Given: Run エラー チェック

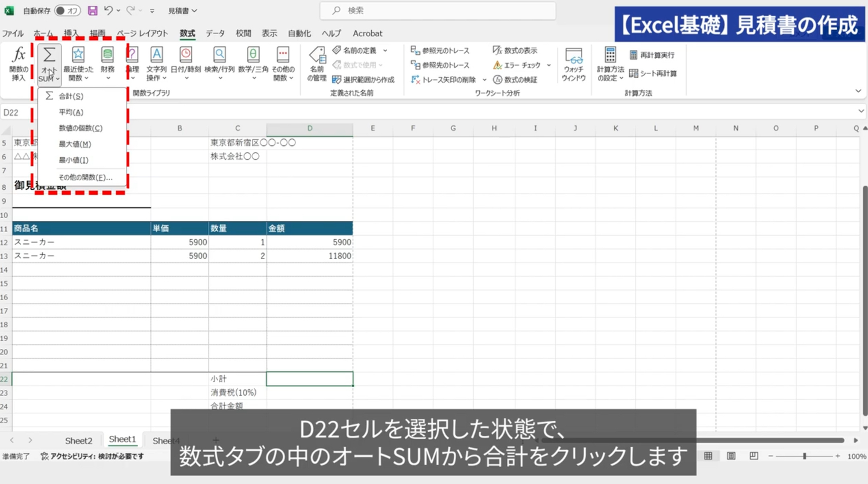Looking at the screenshot, I should 517,65.
